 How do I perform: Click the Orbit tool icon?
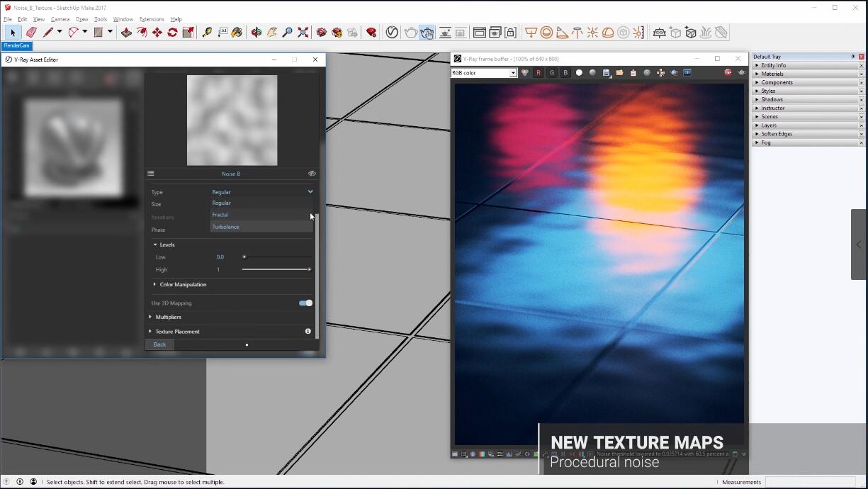pyautogui.click(x=257, y=33)
